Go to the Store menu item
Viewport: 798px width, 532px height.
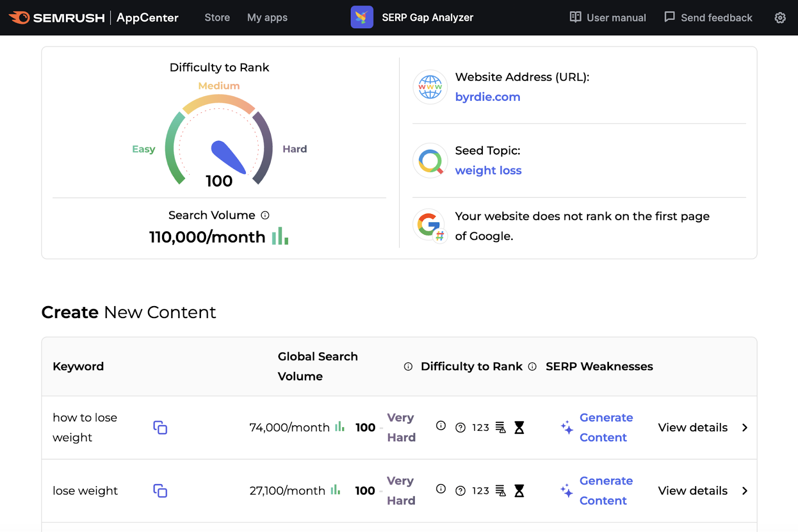click(217, 17)
